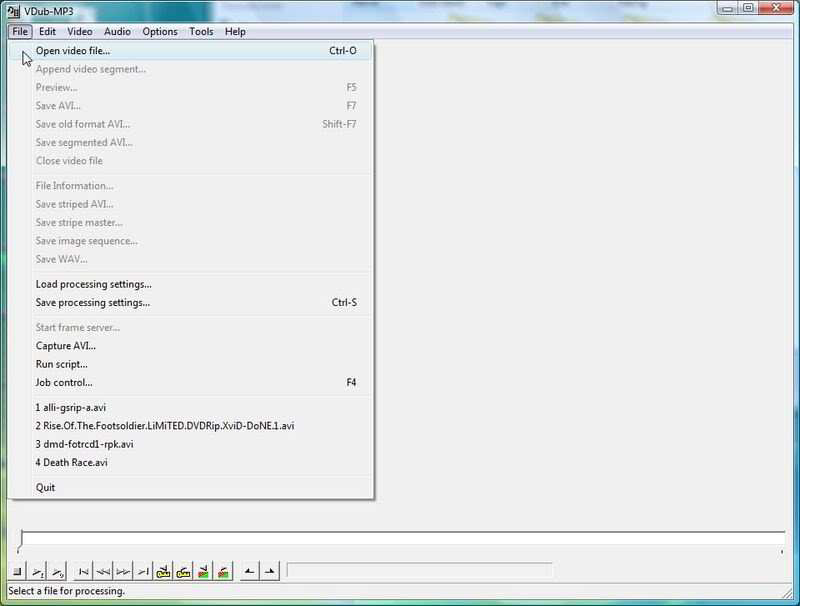This screenshot has height=606, width=815.
Task: Click the frame position field beside the mark buttons
Action: (419, 571)
